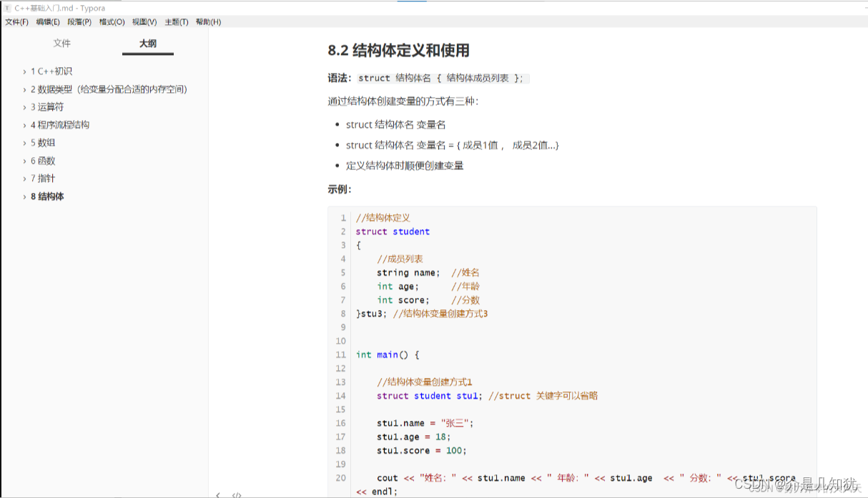The width and height of the screenshot is (868, 498).
Task: Click code line number 11 in gutter
Action: [340, 354]
